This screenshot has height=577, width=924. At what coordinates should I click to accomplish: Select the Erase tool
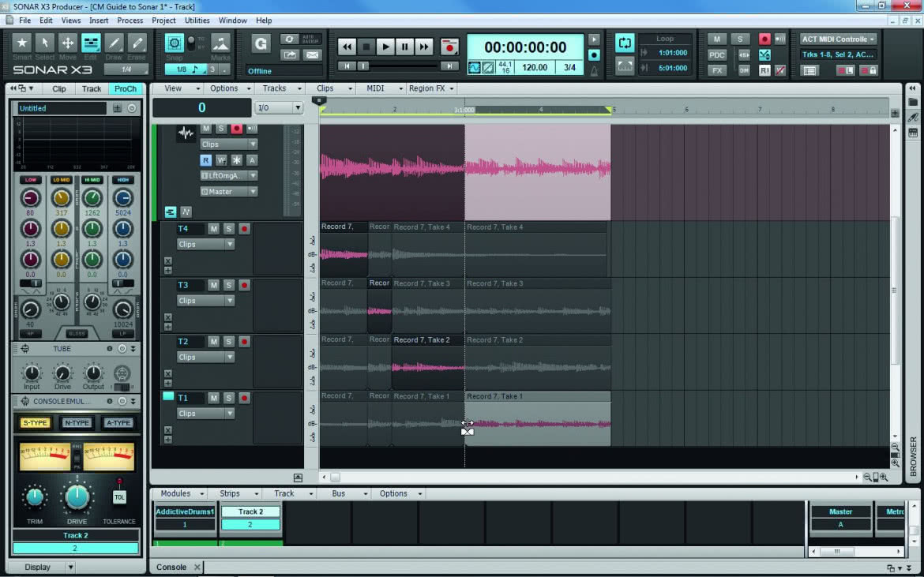[x=137, y=43]
